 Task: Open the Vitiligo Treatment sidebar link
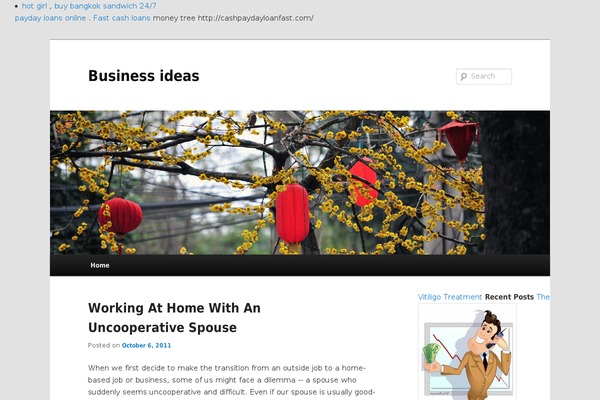tap(450, 297)
